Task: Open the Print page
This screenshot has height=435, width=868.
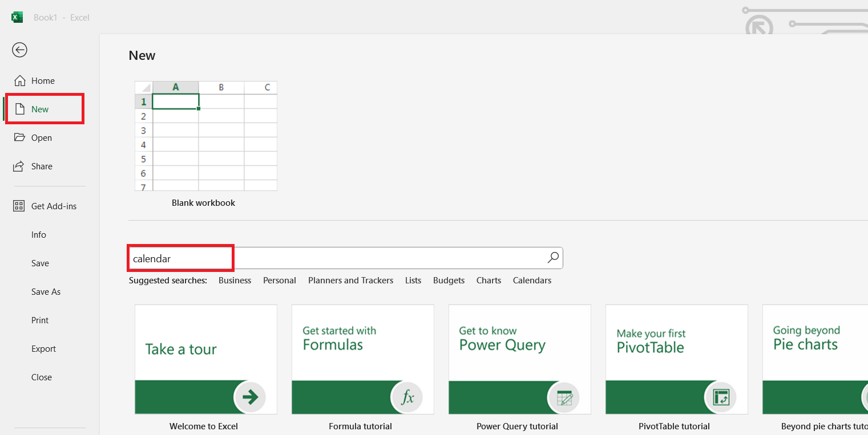Action: tap(40, 320)
